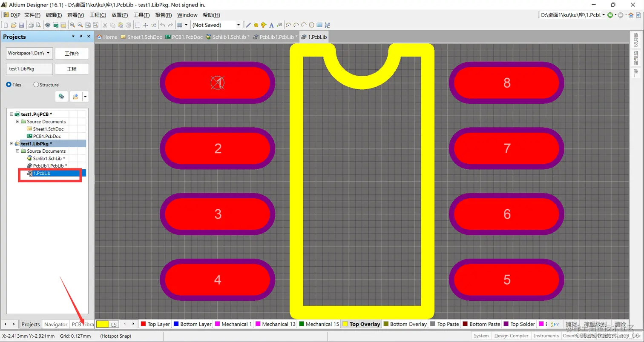
Task: Open the grid dropdown arrow
Action: (186, 25)
